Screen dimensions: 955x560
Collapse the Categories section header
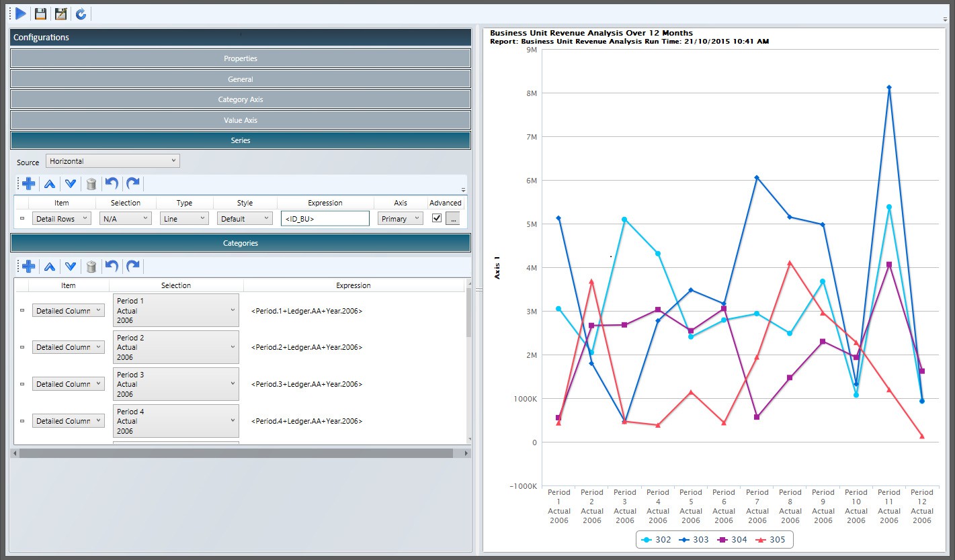coord(241,243)
